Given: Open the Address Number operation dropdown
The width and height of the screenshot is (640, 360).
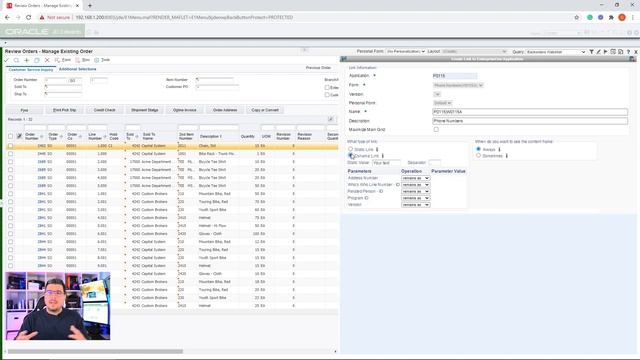Looking at the screenshot, I should (415, 178).
